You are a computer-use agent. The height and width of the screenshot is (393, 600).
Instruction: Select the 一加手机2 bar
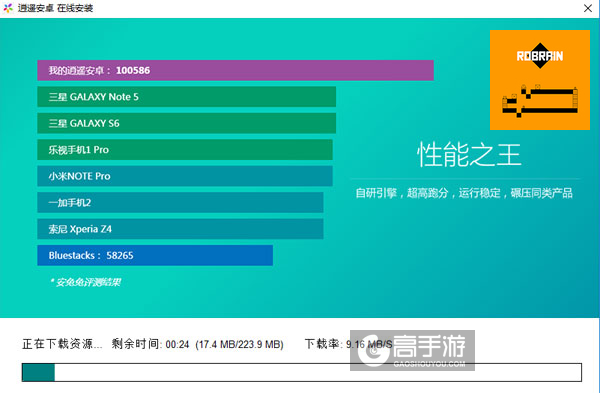pyautogui.click(x=180, y=202)
